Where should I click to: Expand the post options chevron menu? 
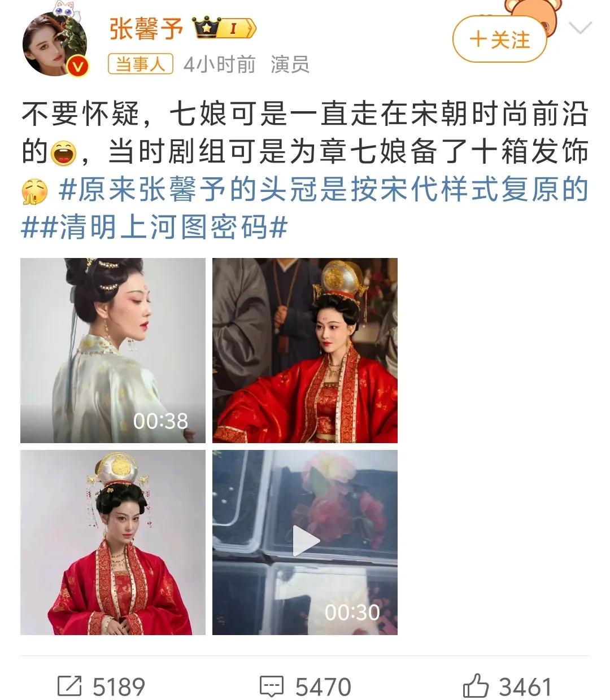(580, 27)
